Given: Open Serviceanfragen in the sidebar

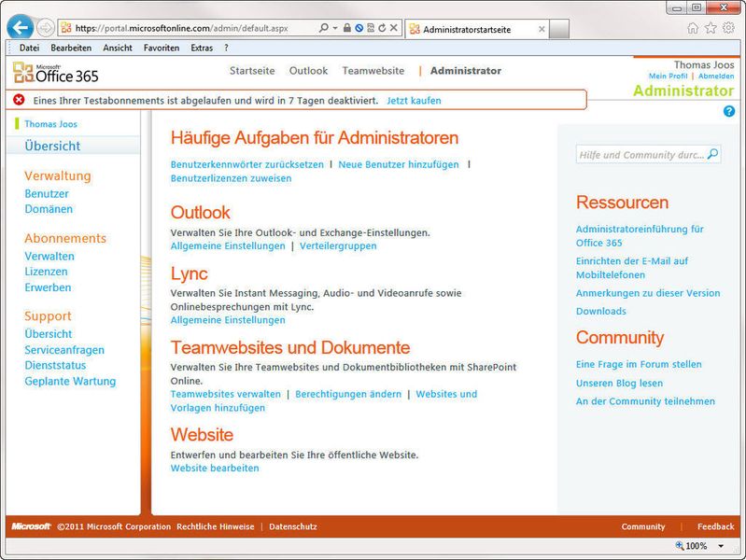Looking at the screenshot, I should [x=64, y=350].
